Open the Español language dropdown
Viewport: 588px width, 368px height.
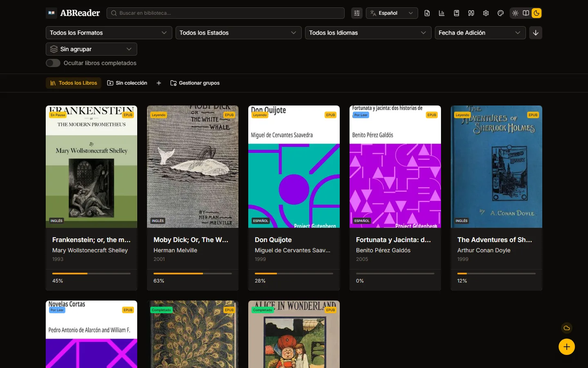(x=392, y=13)
